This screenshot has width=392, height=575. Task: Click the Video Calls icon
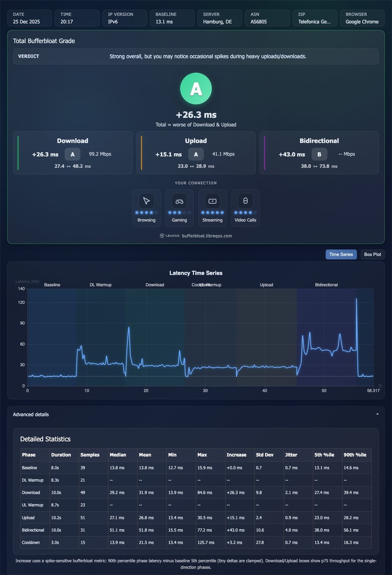click(246, 201)
